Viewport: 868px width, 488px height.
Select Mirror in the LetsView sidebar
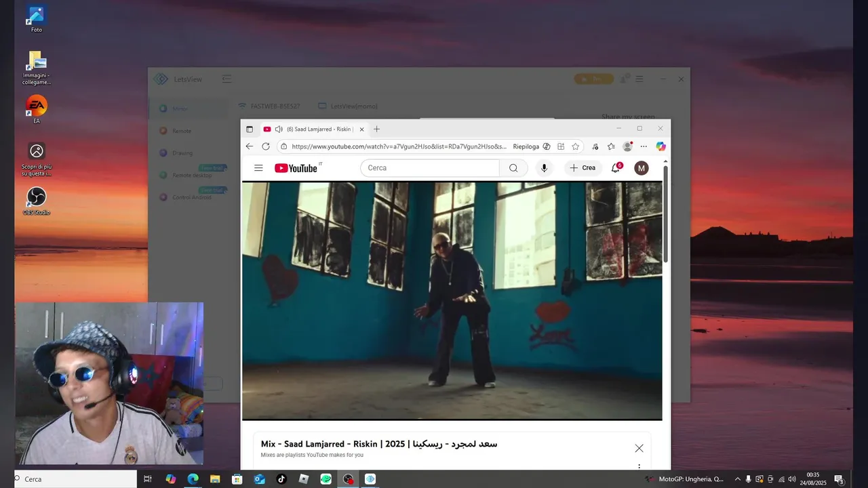189,108
